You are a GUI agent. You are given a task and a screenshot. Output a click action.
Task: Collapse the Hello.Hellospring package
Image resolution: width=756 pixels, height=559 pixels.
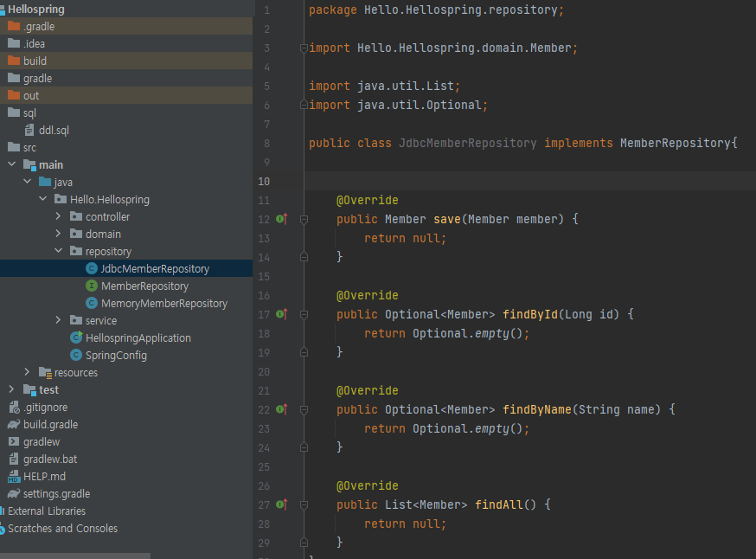(43, 199)
